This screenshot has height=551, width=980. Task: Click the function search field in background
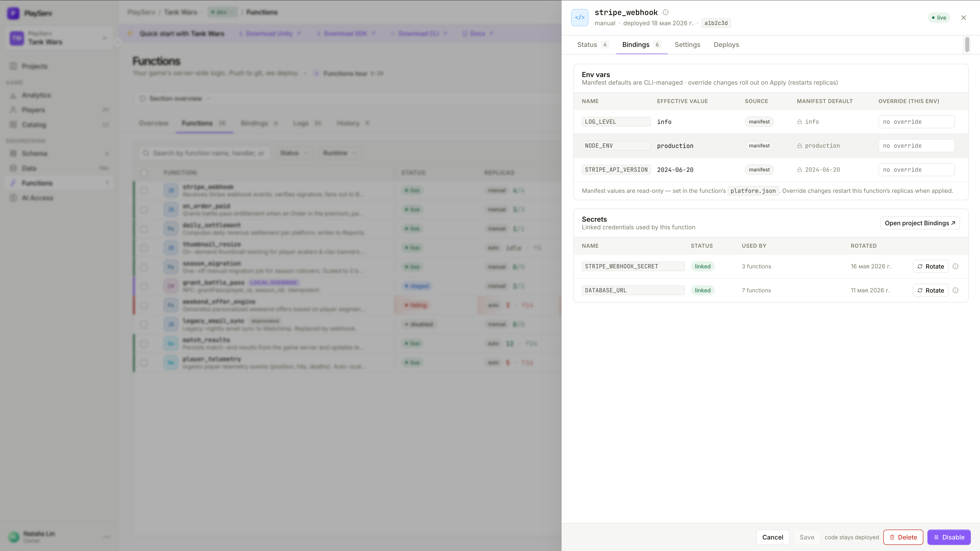click(204, 153)
